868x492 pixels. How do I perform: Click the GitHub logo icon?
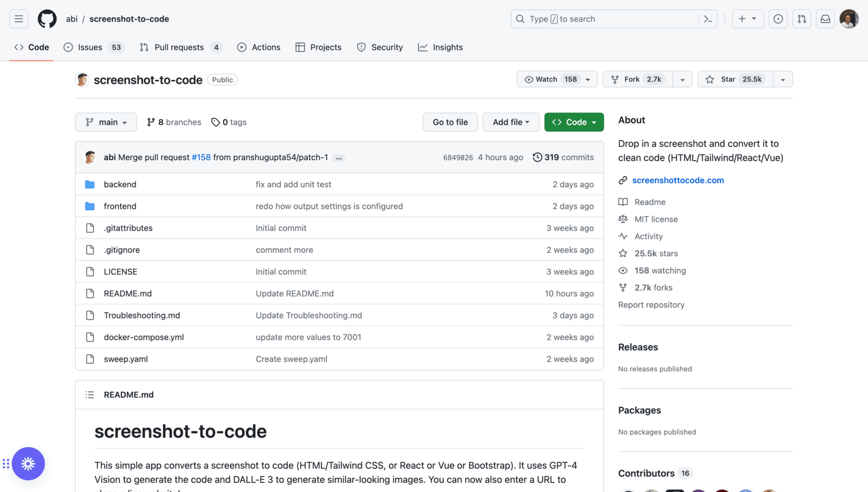coord(47,19)
